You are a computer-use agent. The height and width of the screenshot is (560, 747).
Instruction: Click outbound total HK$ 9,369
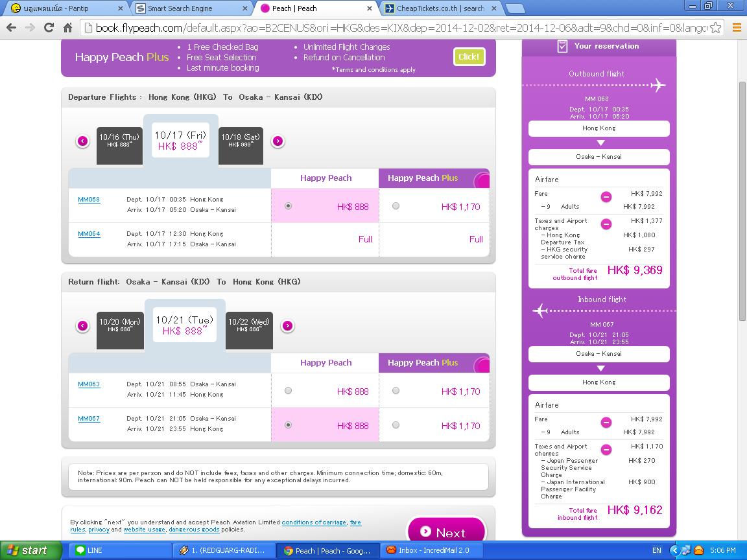pos(635,270)
